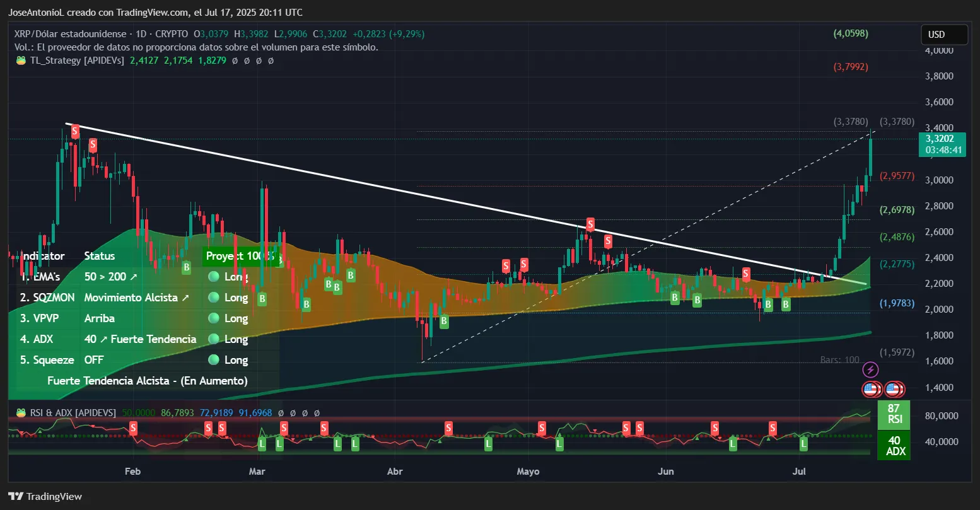The image size is (980, 510).
Task: Click the dark green 40 ADX badge
Action: click(x=894, y=446)
